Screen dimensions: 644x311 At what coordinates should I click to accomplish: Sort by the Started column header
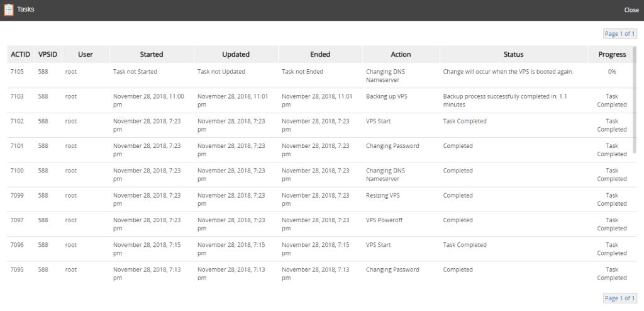152,54
